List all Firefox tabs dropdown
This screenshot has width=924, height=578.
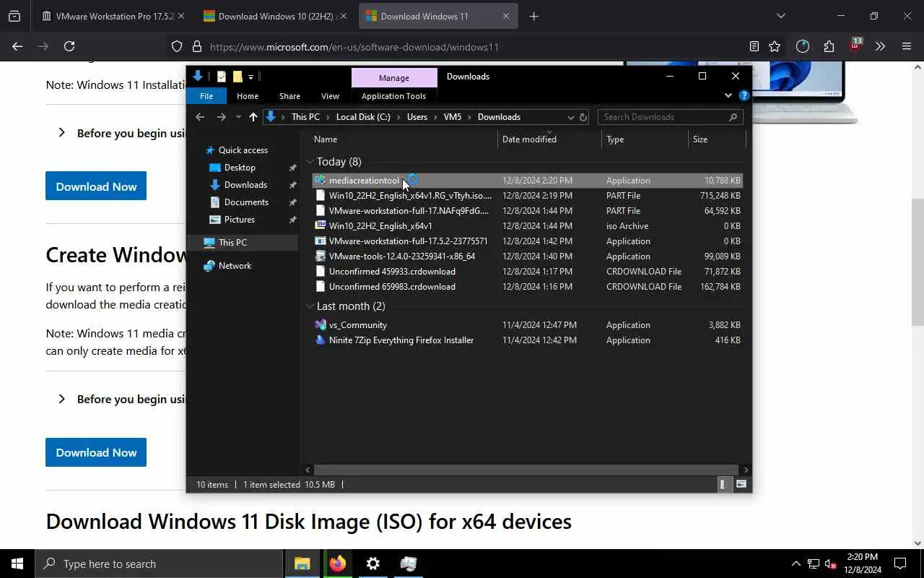[x=780, y=16]
